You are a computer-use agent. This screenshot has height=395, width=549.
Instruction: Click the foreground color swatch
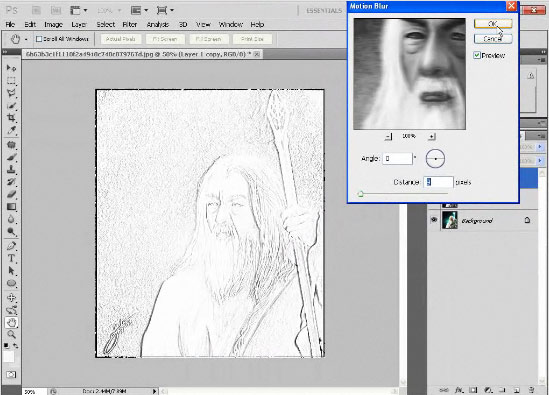point(8,356)
